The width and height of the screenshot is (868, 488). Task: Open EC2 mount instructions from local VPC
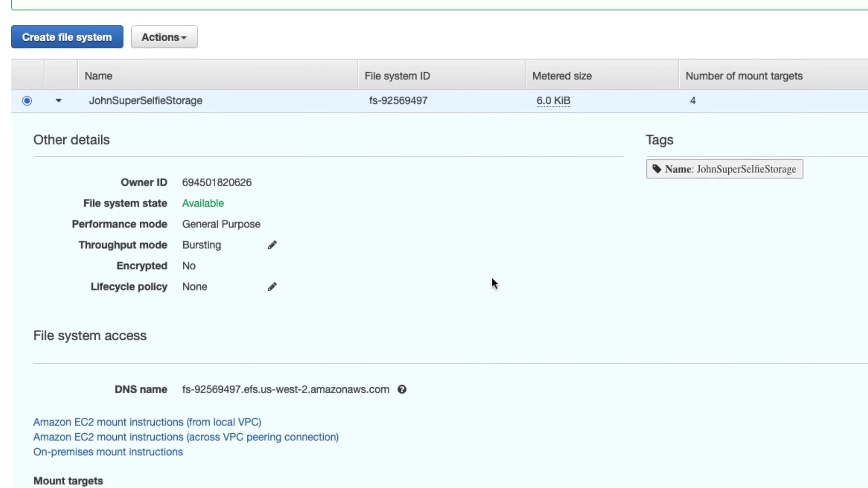[x=147, y=422]
